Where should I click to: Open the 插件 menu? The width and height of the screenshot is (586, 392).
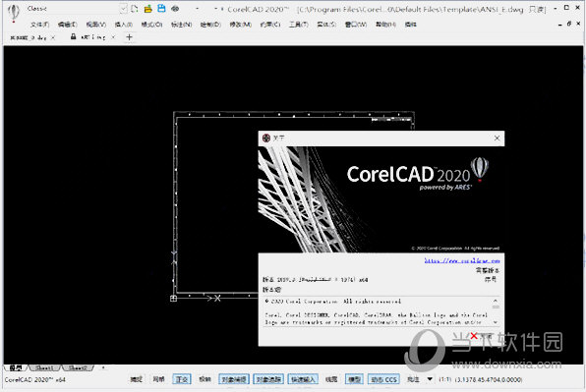coord(410,25)
